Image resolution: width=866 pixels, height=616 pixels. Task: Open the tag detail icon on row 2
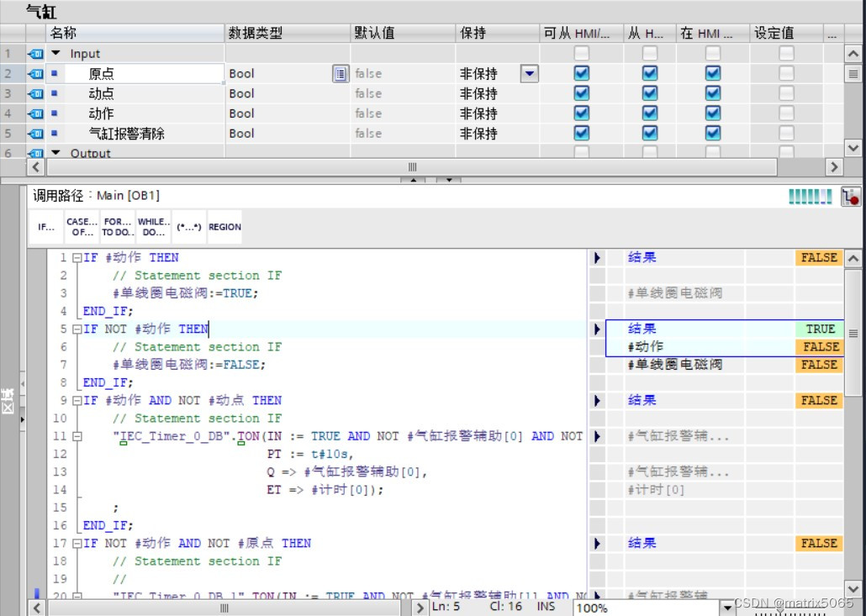click(x=340, y=73)
